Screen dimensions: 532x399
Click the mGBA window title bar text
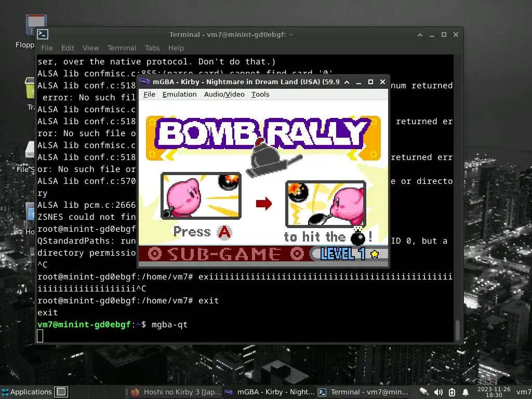coord(246,82)
